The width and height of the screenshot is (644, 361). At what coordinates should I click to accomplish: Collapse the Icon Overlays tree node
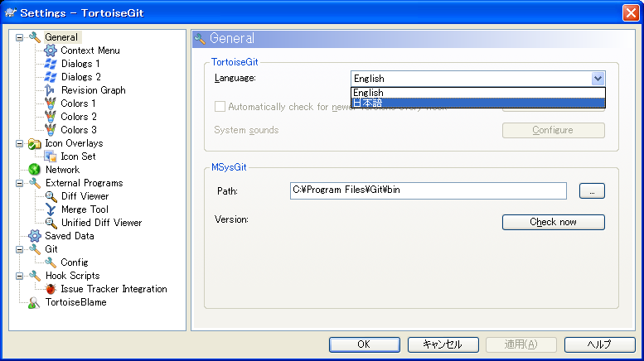[x=19, y=143]
